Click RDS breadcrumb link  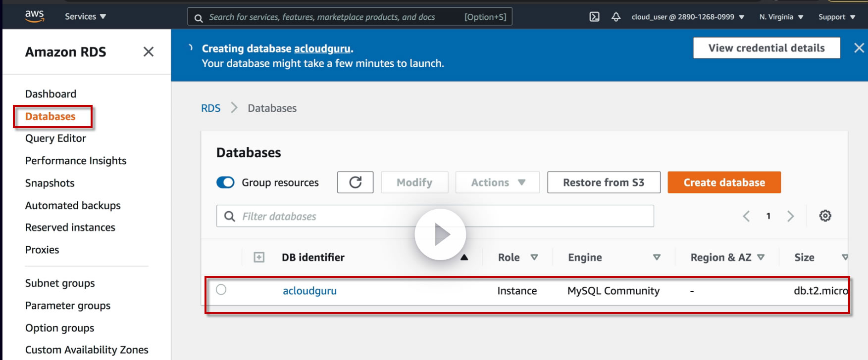[x=210, y=108]
